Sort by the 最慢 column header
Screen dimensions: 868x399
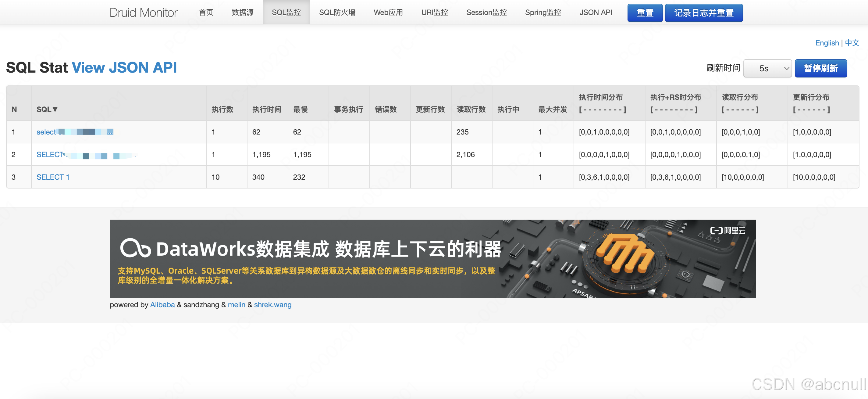[x=300, y=109]
